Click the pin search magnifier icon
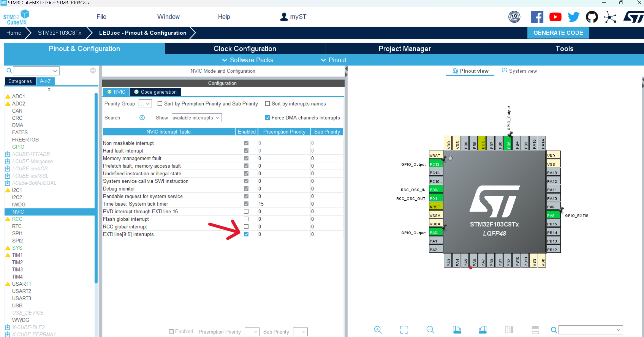 click(554, 330)
